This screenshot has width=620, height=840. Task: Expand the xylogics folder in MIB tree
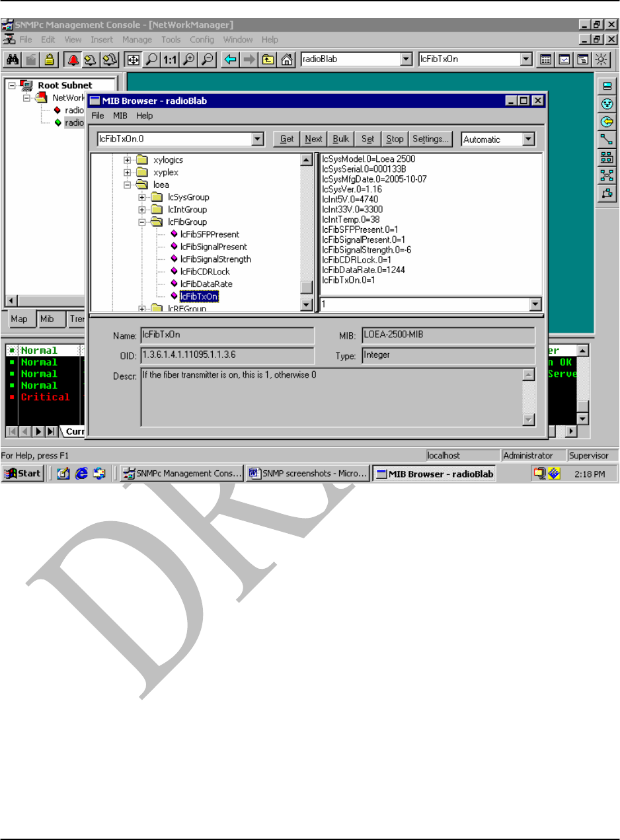(x=128, y=160)
